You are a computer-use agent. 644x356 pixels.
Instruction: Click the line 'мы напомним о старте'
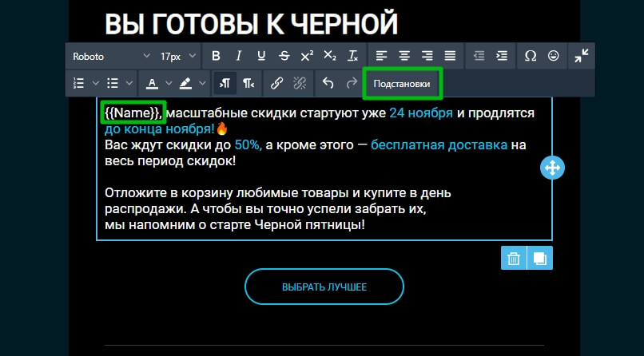pos(235,225)
